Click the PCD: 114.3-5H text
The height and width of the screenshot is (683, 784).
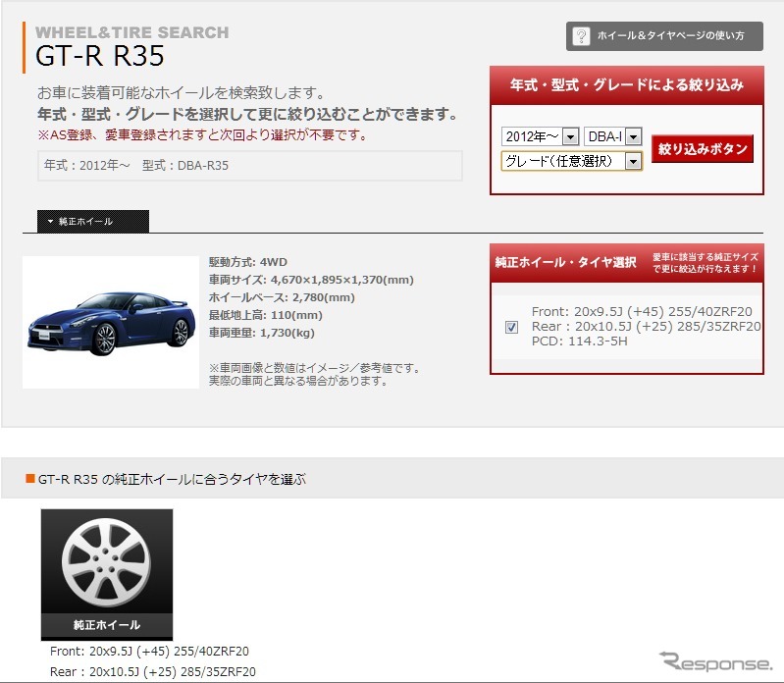point(579,341)
